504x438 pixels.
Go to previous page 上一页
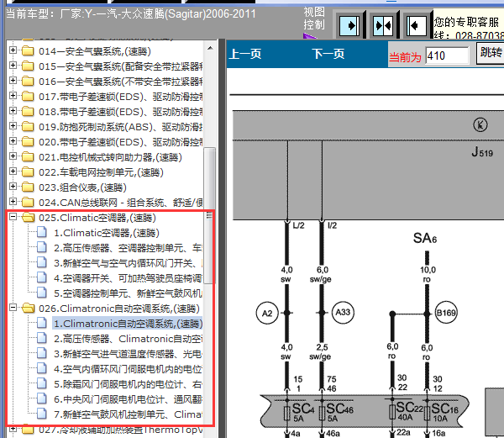coord(245,54)
